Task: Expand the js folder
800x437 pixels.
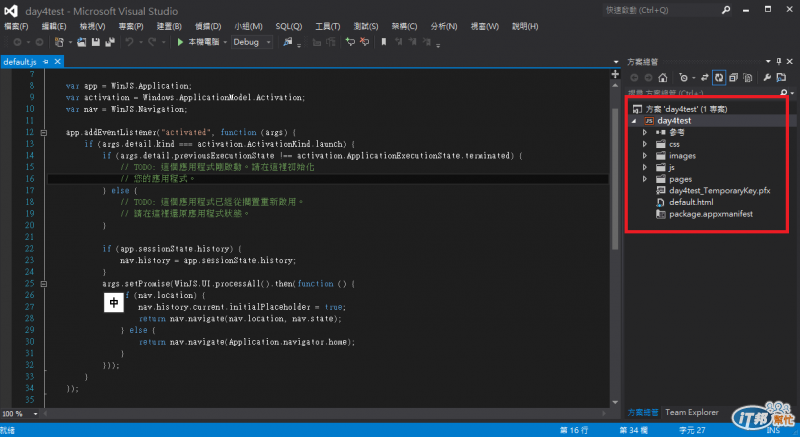Action: click(x=645, y=168)
